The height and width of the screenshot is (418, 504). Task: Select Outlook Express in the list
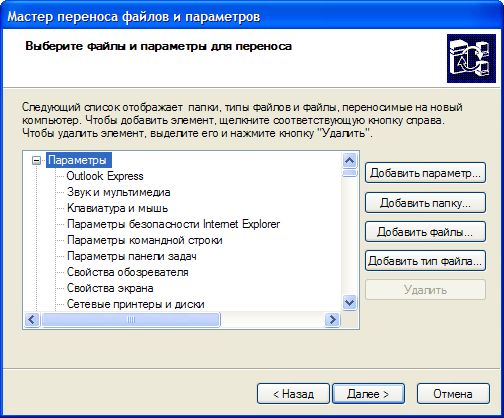pos(105,176)
